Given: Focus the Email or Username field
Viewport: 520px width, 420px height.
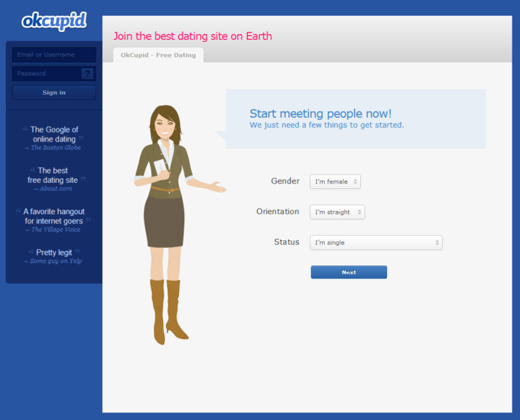Looking at the screenshot, I should pyautogui.click(x=54, y=55).
